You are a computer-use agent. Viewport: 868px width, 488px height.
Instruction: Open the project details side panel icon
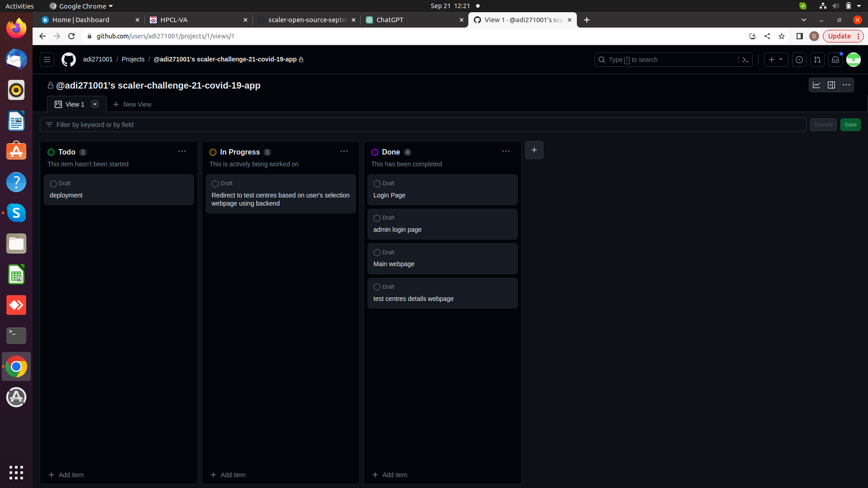click(x=831, y=85)
